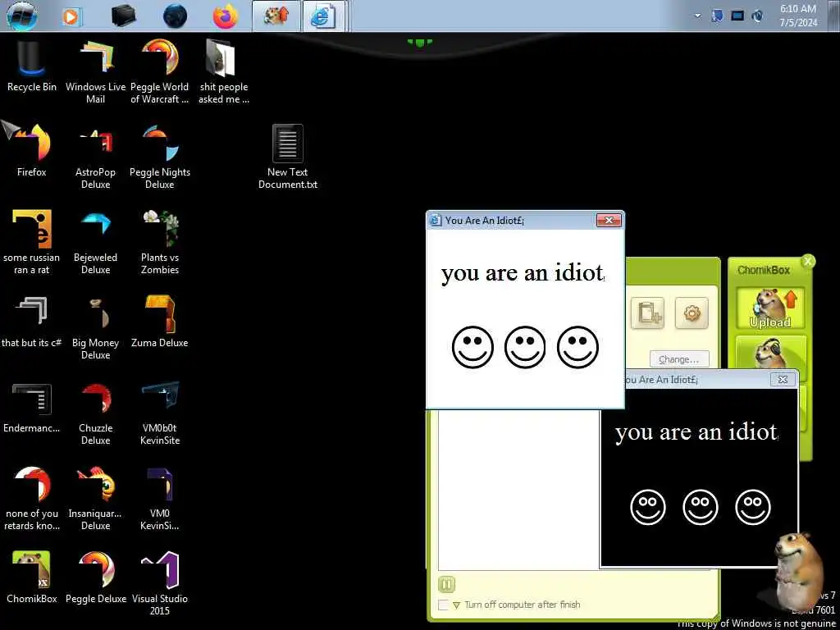
Task: Switch to ChomikBox taskbar button
Action: click(x=276, y=16)
